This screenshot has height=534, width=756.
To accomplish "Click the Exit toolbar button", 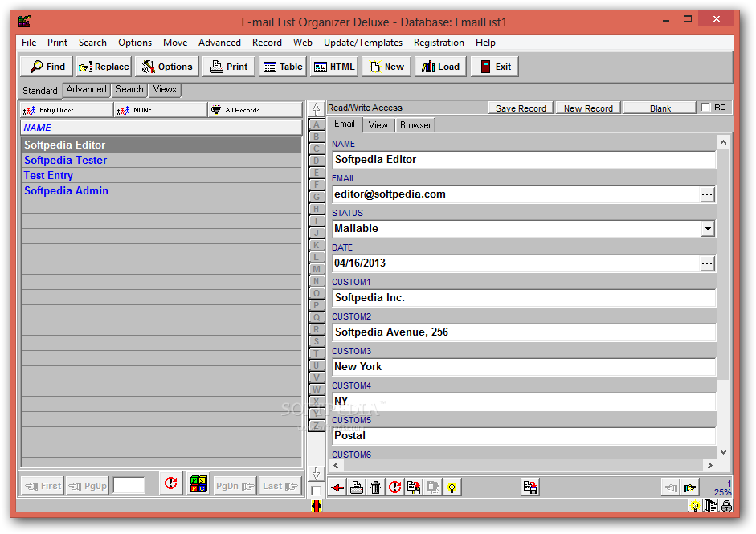I will click(495, 67).
